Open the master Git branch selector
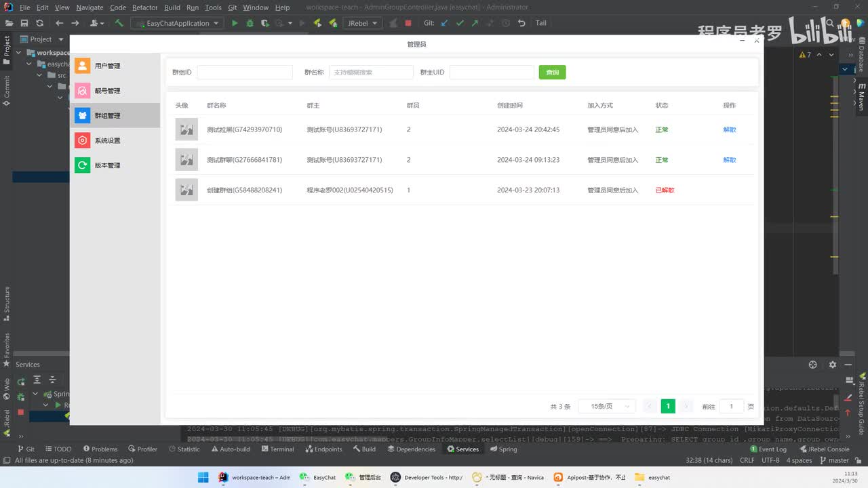The height and width of the screenshot is (488, 868). 833,460
